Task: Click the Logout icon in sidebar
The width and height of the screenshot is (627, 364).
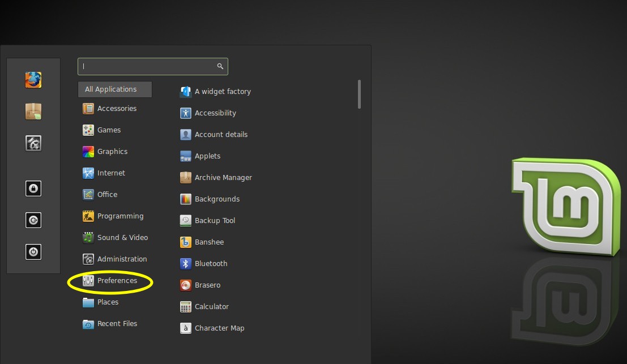Action: [33, 220]
